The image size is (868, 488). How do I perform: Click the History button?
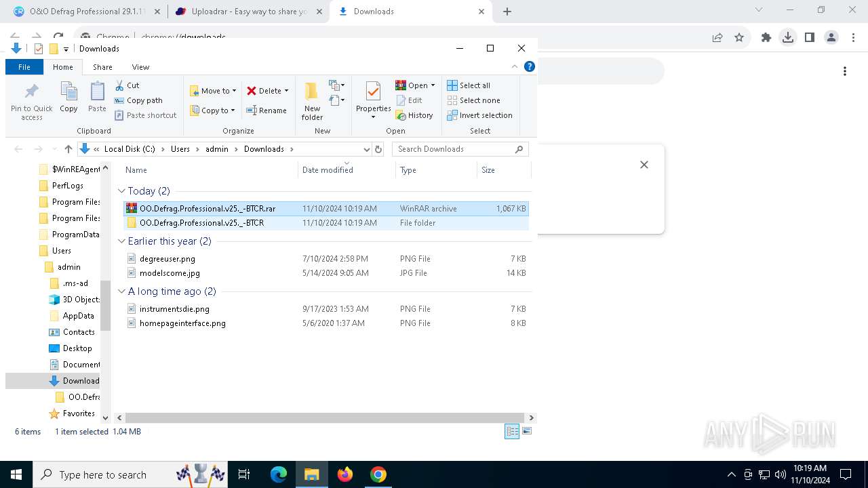click(414, 115)
